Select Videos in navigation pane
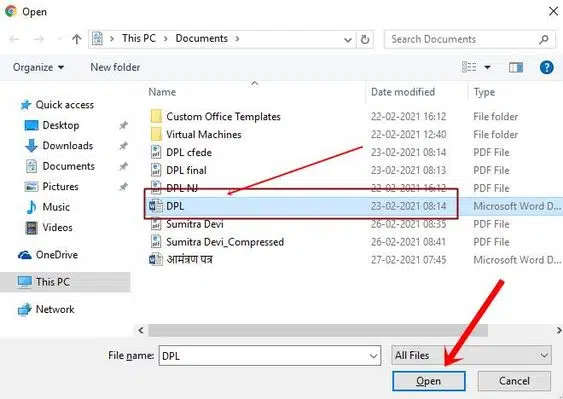 click(49, 228)
